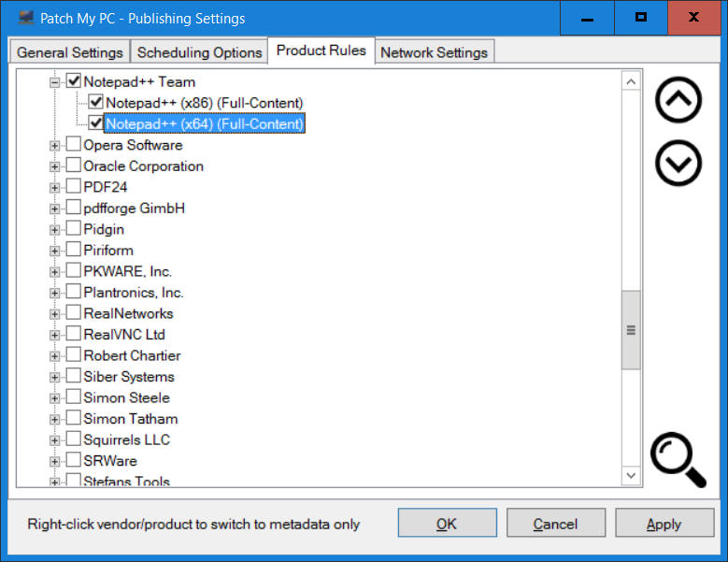Check the PKWARE, Inc. checkbox

(73, 270)
